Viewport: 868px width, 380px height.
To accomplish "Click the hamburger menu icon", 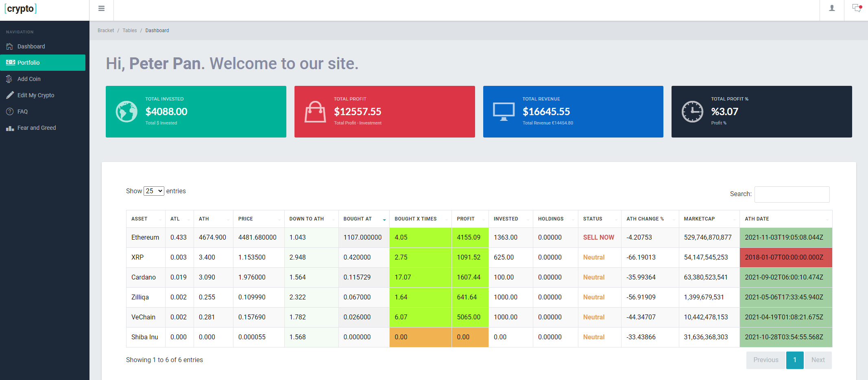I will [x=101, y=9].
